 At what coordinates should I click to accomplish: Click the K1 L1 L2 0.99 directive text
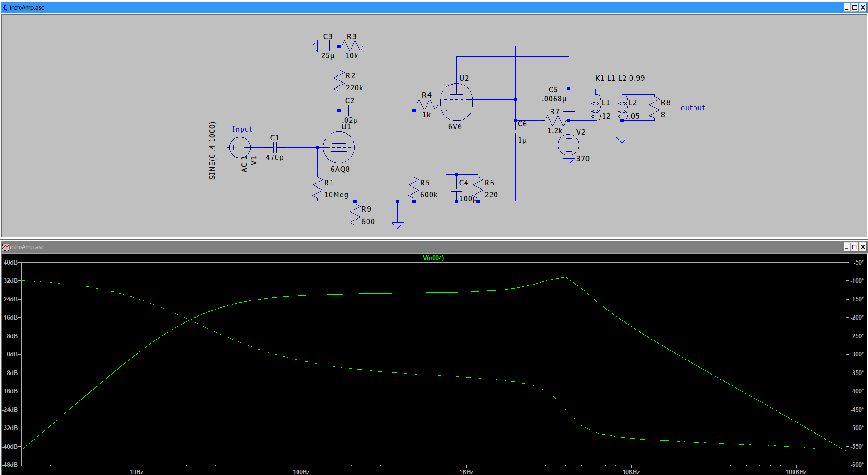pyautogui.click(x=620, y=78)
